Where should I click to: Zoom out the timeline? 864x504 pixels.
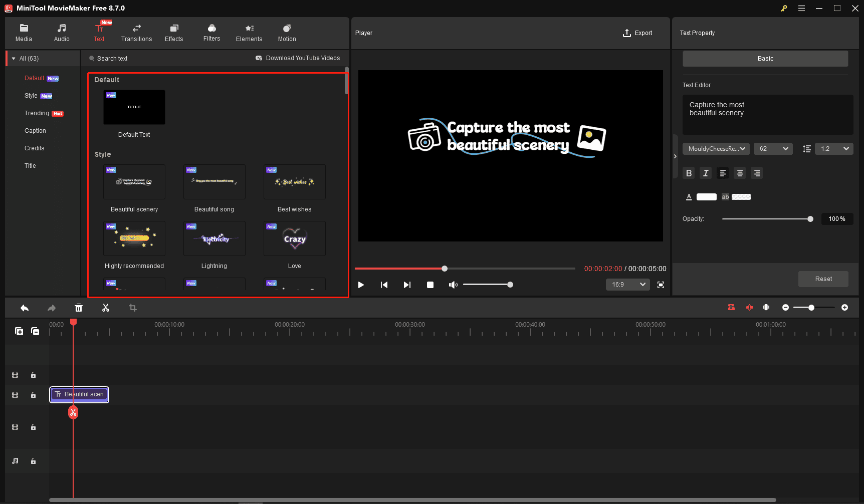click(x=785, y=308)
